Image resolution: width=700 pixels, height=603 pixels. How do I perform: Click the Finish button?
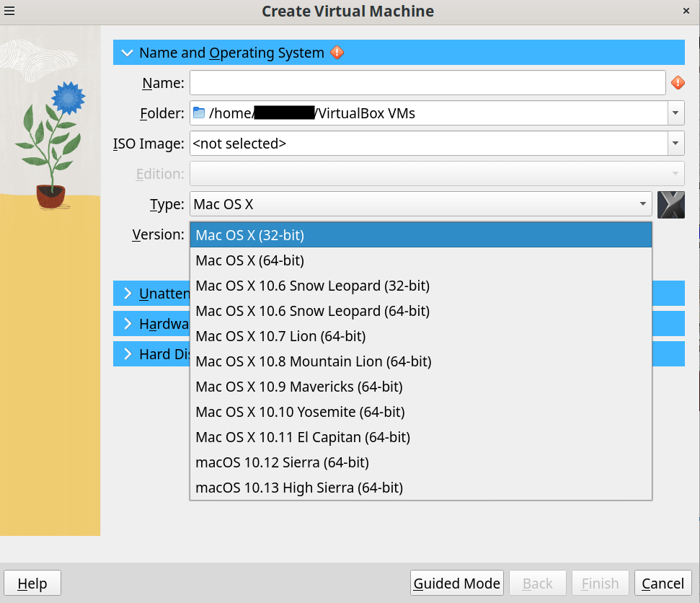600,583
